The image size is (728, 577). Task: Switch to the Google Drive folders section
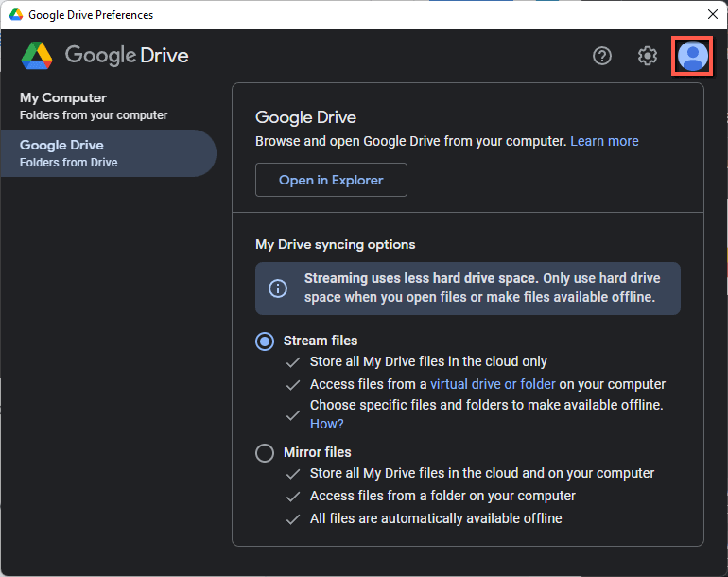click(x=109, y=153)
